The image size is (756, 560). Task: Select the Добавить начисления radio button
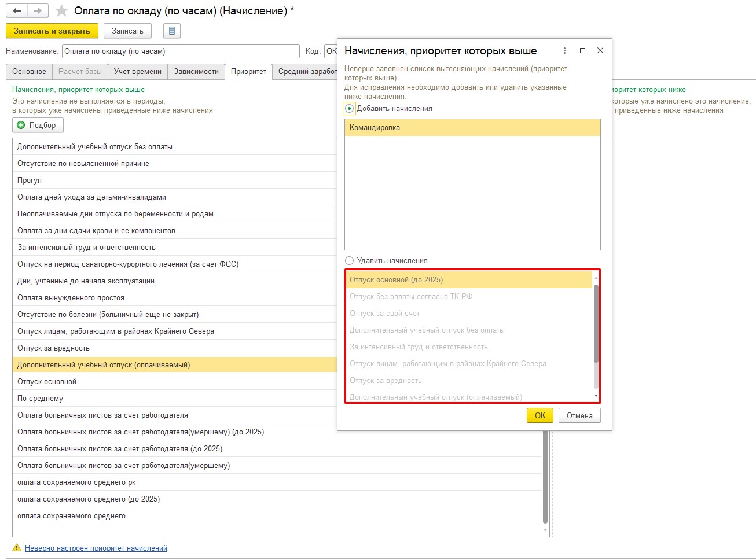point(349,109)
